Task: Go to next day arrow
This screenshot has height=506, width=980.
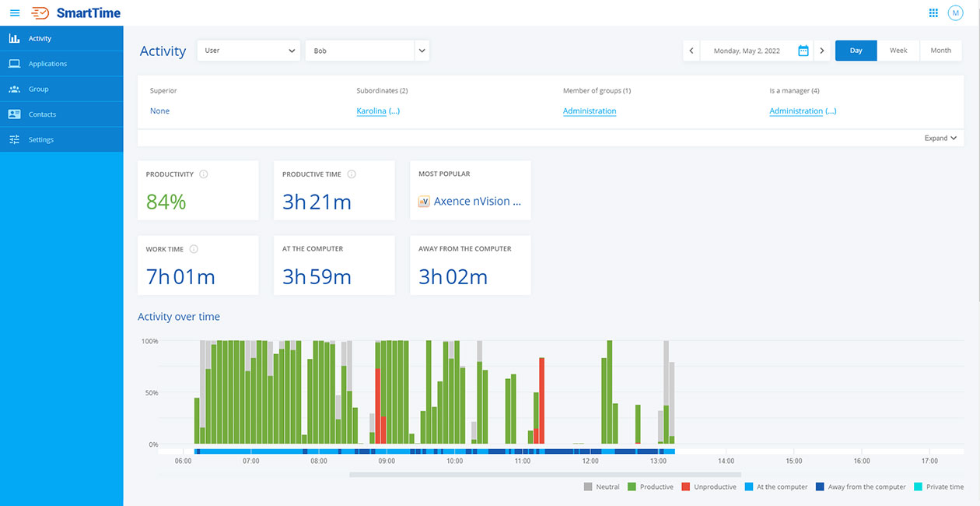Action: tap(822, 51)
